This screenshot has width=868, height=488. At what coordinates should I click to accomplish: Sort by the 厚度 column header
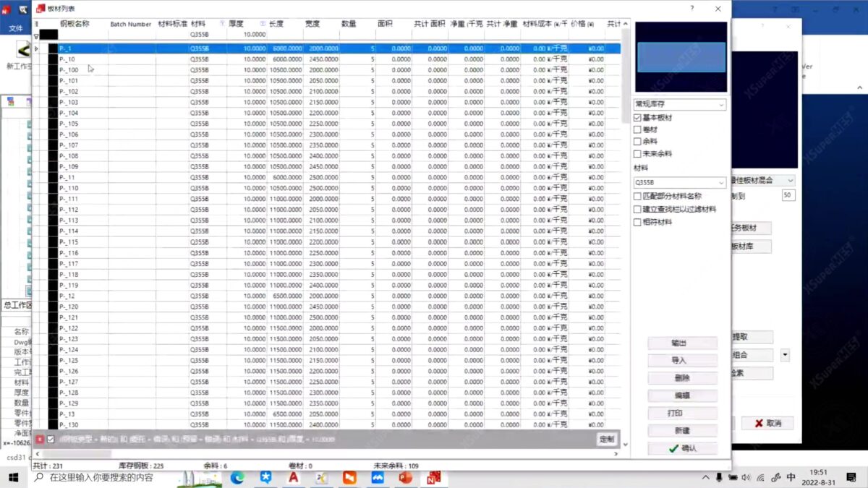point(236,24)
